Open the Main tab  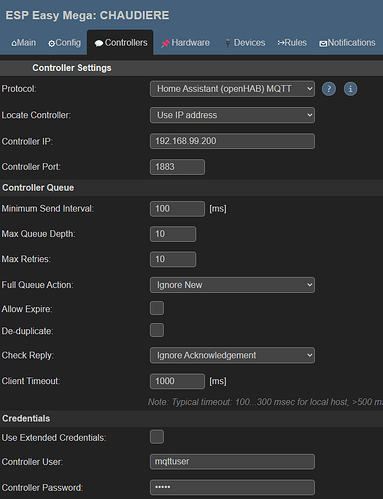[x=24, y=43]
